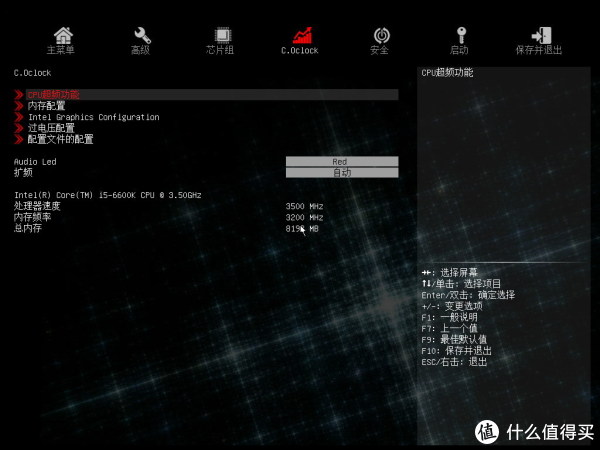Viewport: 600px width, 450px height.
Task: Switch to the 保存并退出 tab label
Action: pos(539,50)
